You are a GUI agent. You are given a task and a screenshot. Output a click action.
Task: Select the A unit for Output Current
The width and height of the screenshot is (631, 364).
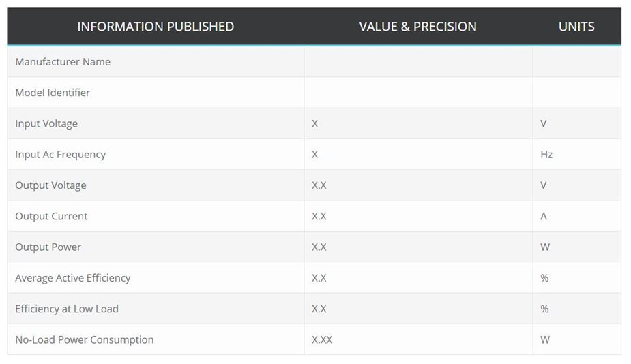[544, 216]
